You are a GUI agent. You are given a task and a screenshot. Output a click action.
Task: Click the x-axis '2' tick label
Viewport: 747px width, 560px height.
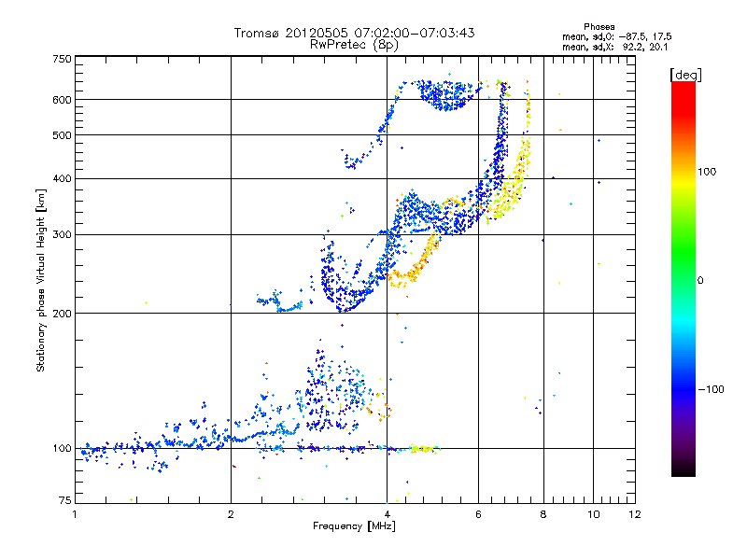pos(231,514)
